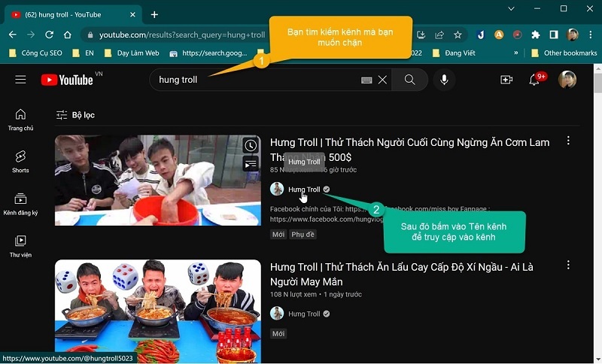
Task: Click Hưng Troll avatar under second video
Action: (x=277, y=314)
